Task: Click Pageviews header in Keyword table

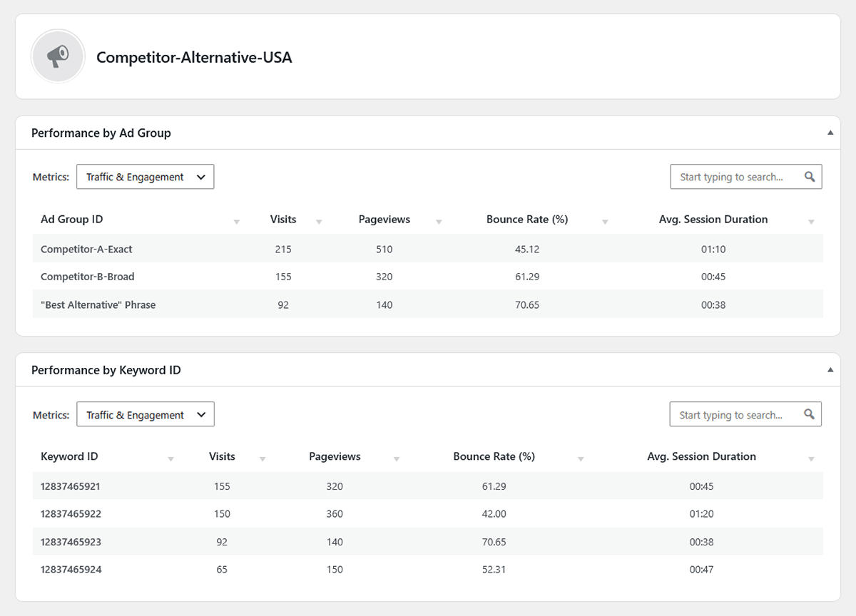Action: click(335, 456)
